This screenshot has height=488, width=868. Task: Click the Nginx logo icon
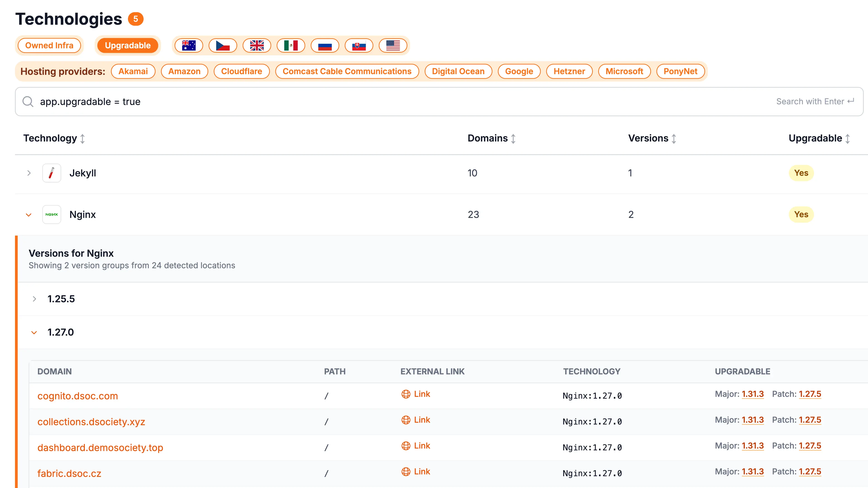(x=51, y=214)
